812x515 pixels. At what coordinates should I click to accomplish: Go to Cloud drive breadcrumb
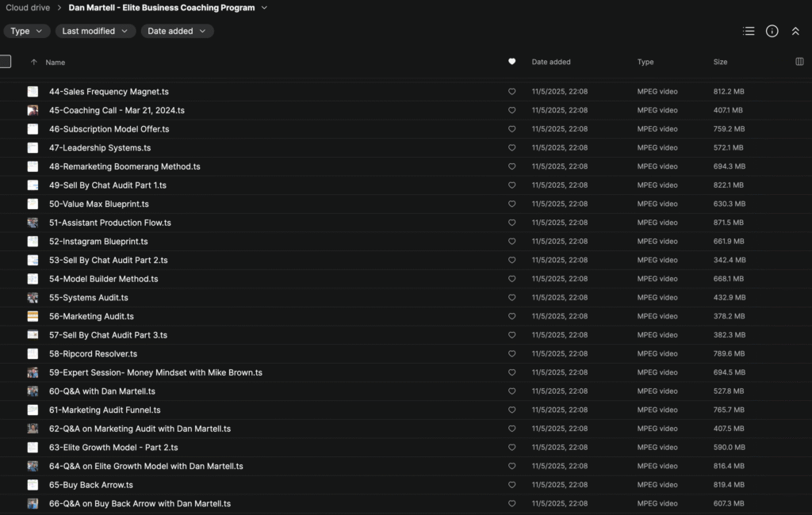pos(28,8)
